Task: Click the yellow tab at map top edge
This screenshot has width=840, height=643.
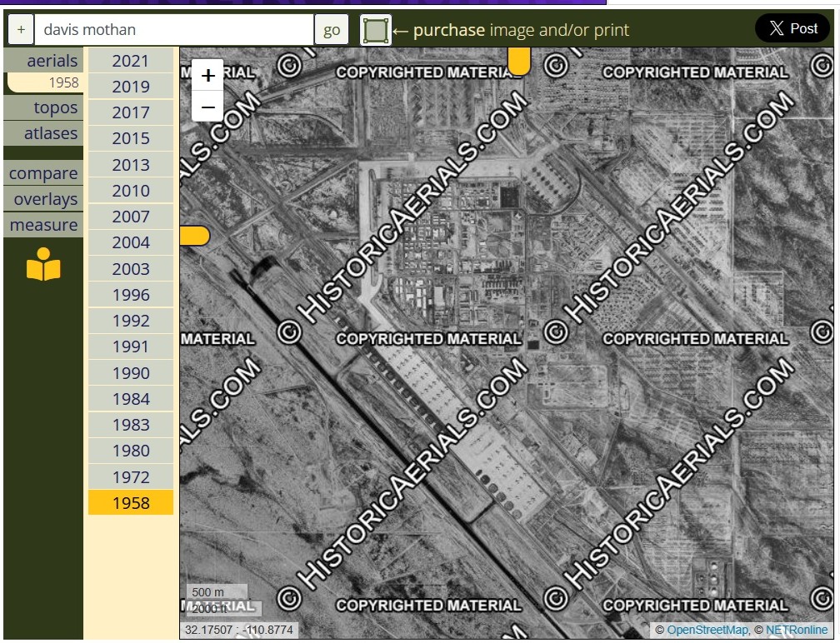Action: (x=518, y=61)
